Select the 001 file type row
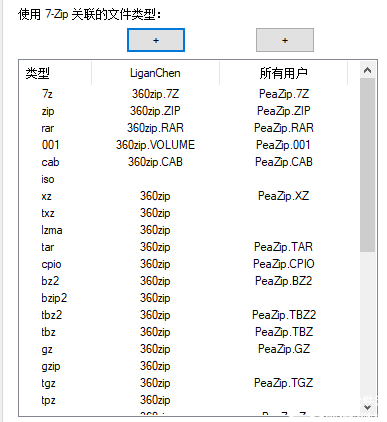Image resolution: width=387 pixels, height=422 pixels. 189,145
